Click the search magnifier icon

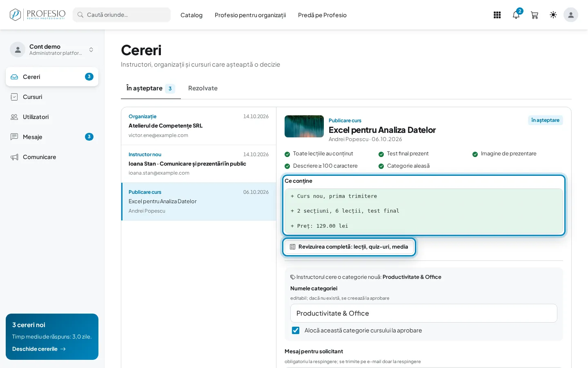click(80, 15)
